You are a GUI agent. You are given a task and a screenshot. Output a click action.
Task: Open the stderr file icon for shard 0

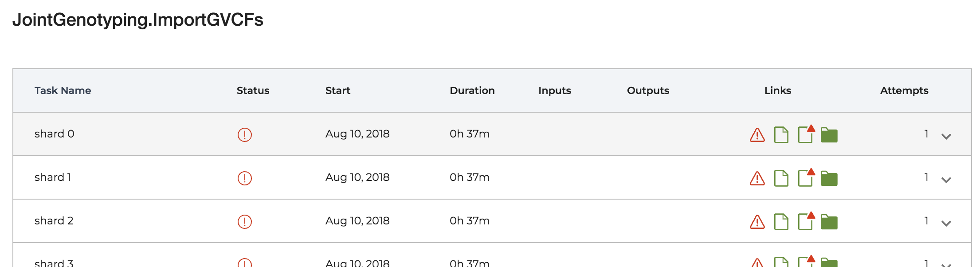point(806,134)
